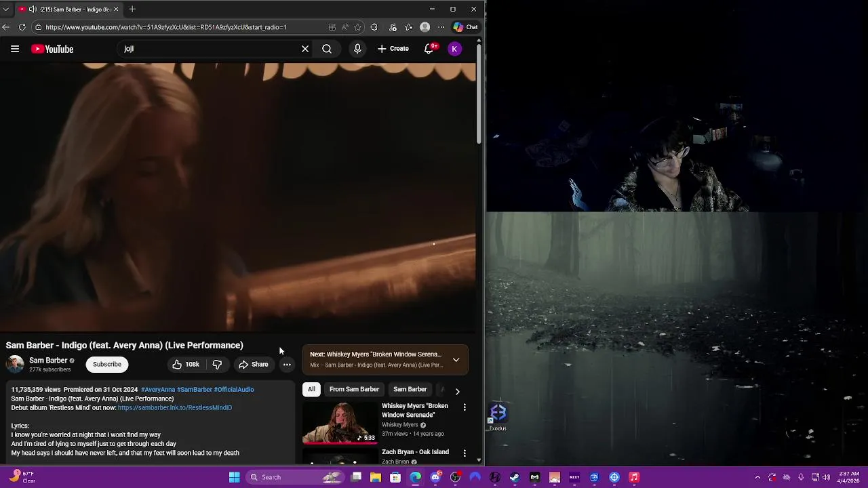
Task: Open the YouTube hamburger guide menu
Action: 14,49
